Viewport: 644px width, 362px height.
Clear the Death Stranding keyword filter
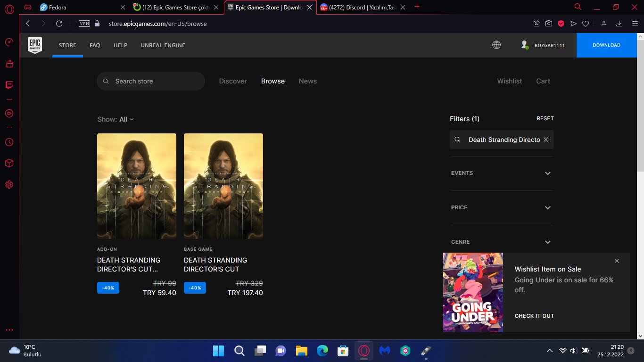point(546,140)
